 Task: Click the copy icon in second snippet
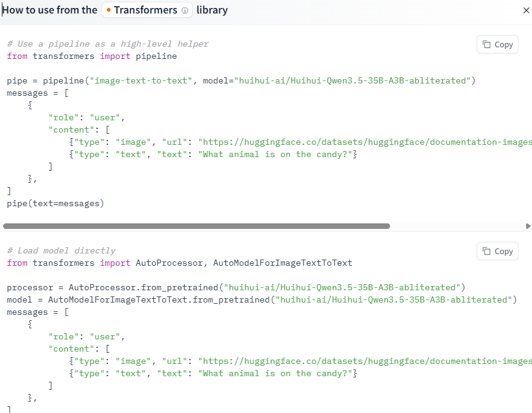pyautogui.click(x=487, y=251)
